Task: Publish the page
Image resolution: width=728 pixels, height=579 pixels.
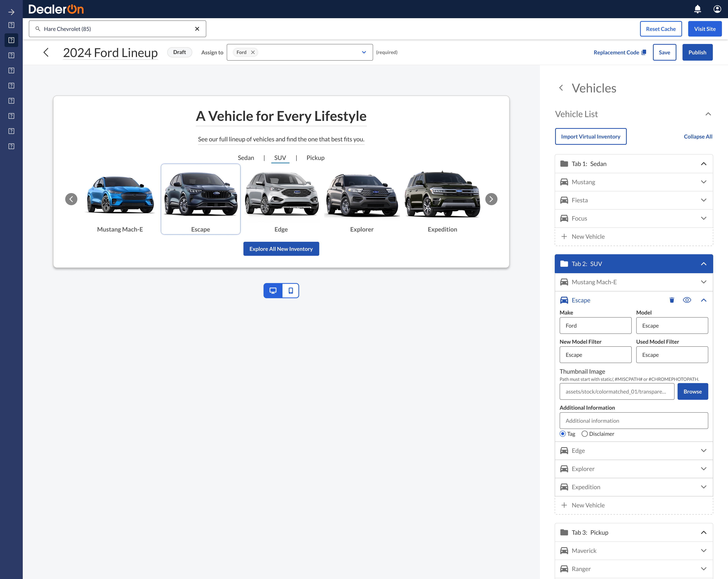Action: click(x=697, y=52)
